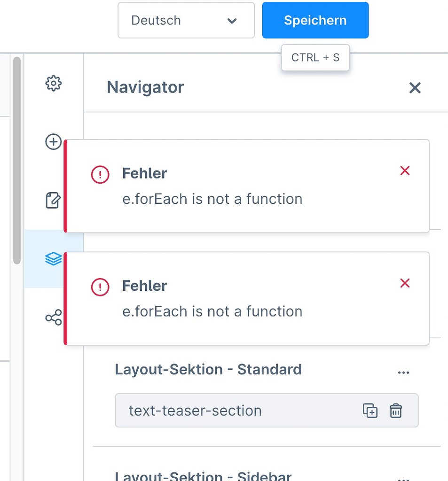The image size is (448, 481).
Task: Dismiss the second Fehler notification
Action: click(x=405, y=283)
